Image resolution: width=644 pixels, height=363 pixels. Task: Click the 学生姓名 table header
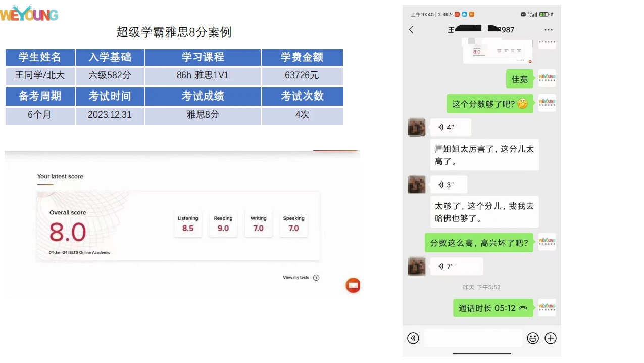pyautogui.click(x=40, y=57)
